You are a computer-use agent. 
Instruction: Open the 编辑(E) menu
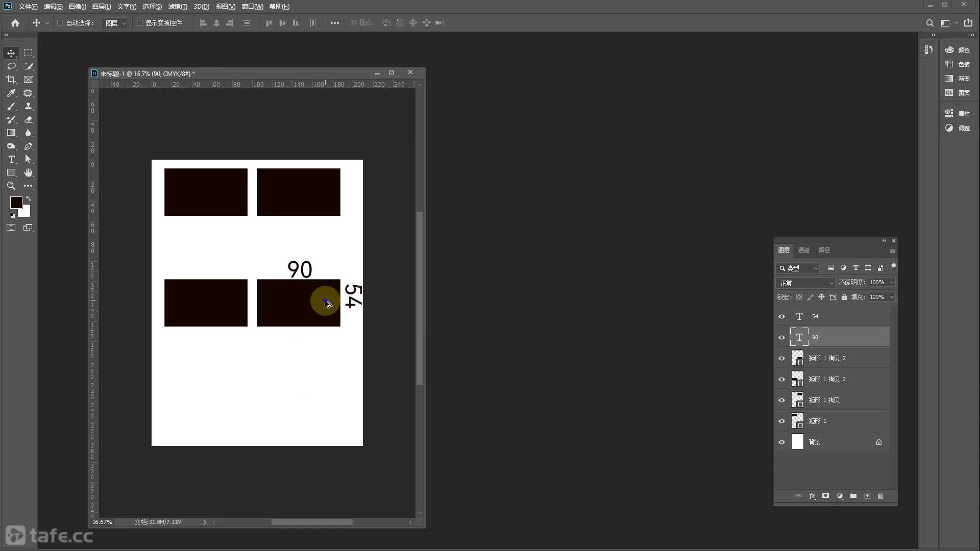pos(53,7)
